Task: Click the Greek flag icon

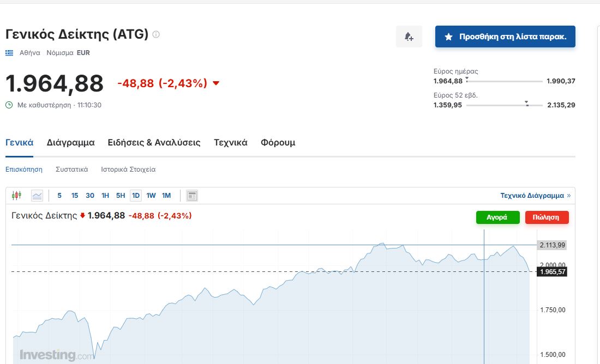Action: [x=9, y=53]
